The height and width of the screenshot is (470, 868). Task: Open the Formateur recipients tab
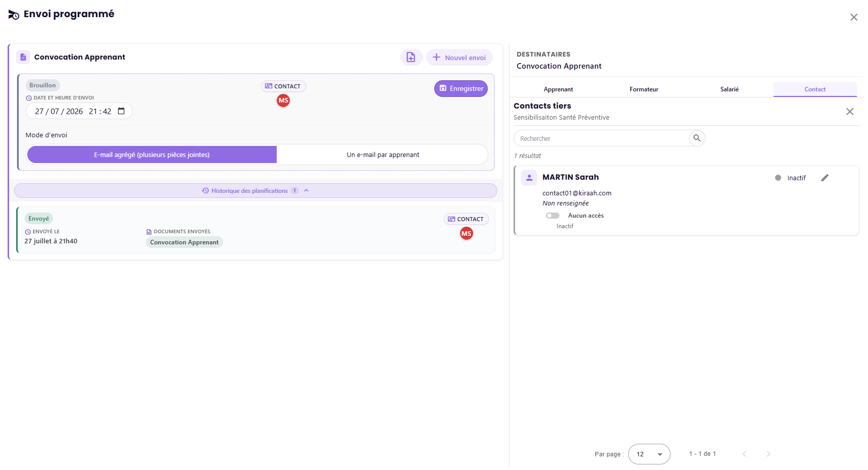point(644,89)
